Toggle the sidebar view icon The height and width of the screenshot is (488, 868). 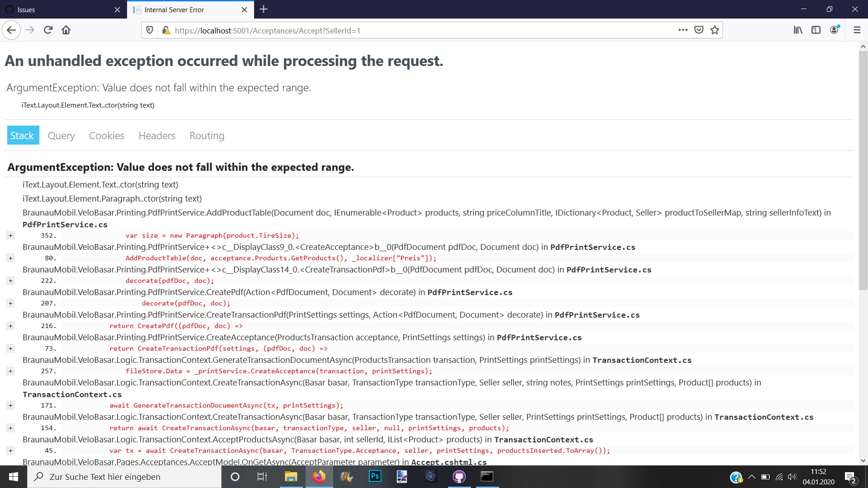coord(816,30)
